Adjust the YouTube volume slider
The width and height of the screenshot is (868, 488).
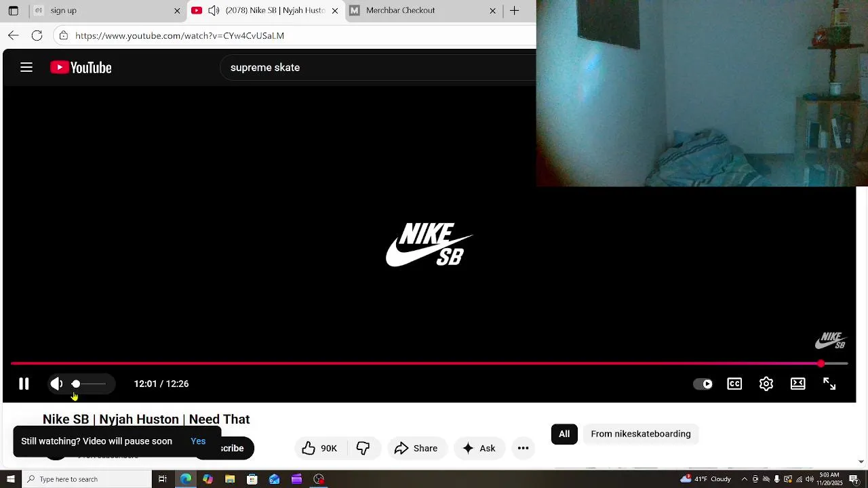[x=90, y=384]
